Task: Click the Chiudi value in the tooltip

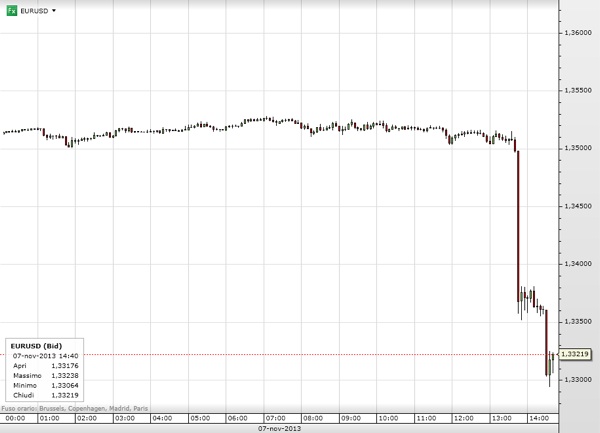Action: click(x=79, y=395)
